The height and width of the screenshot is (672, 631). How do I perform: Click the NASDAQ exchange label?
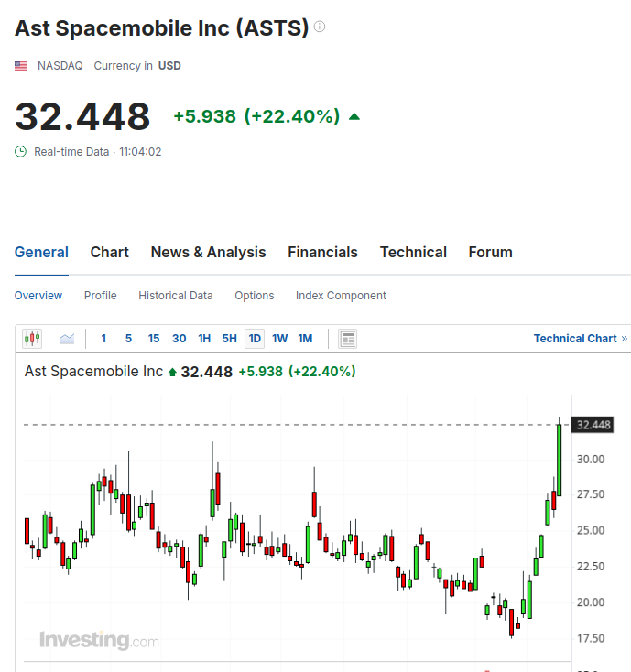pyautogui.click(x=60, y=66)
